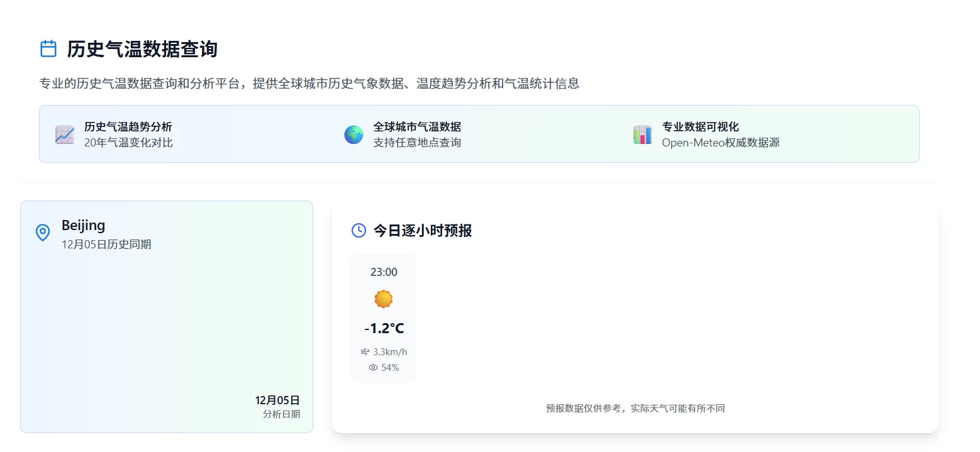Click the clock icon next to 今日逐小时预报

(357, 231)
